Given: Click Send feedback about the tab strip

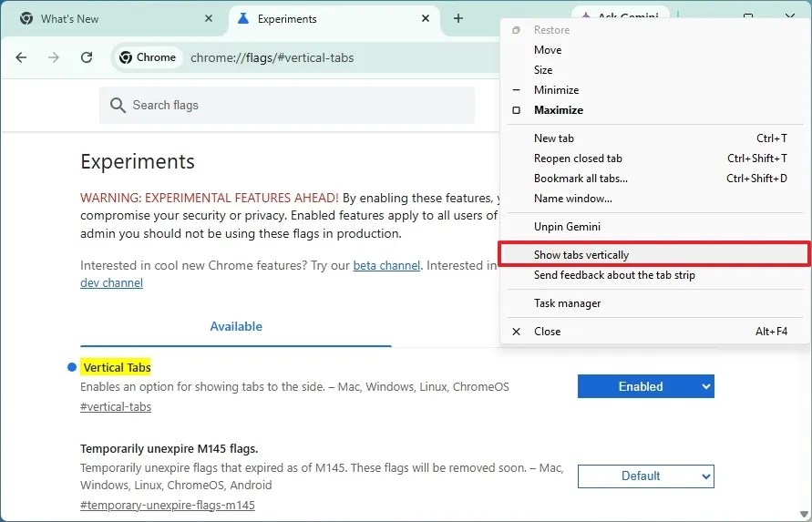Looking at the screenshot, I should pos(654,275).
